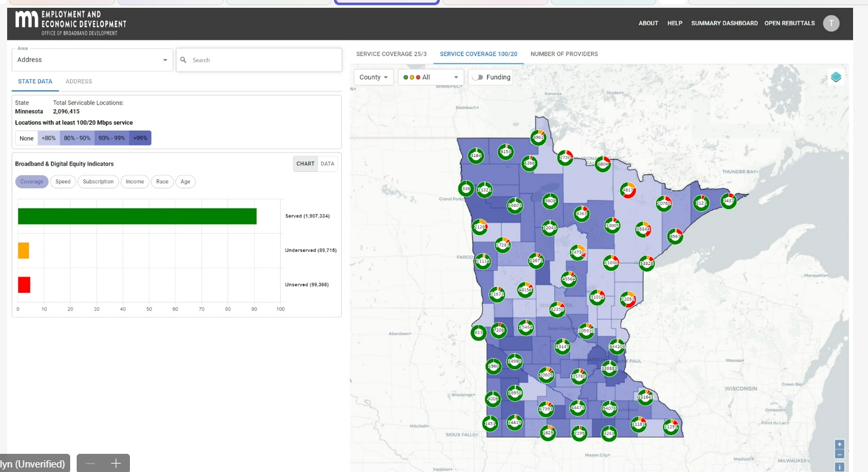The image size is (868, 472).
Task: Switch to DATA view in indicators panel
Action: tap(327, 164)
